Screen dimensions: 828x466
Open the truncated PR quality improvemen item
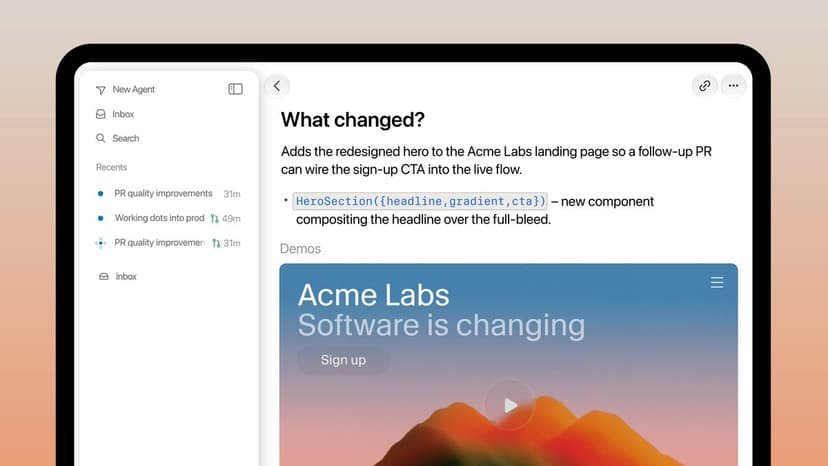tap(168, 243)
